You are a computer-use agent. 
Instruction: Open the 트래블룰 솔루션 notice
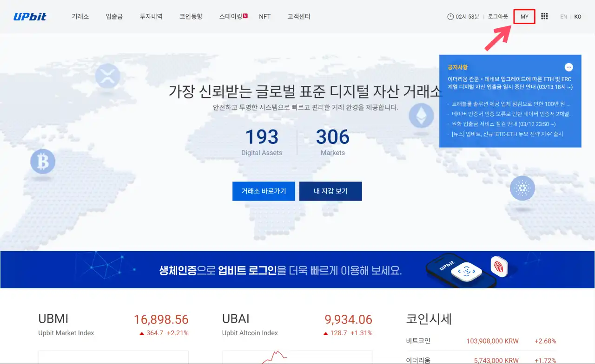(x=510, y=104)
